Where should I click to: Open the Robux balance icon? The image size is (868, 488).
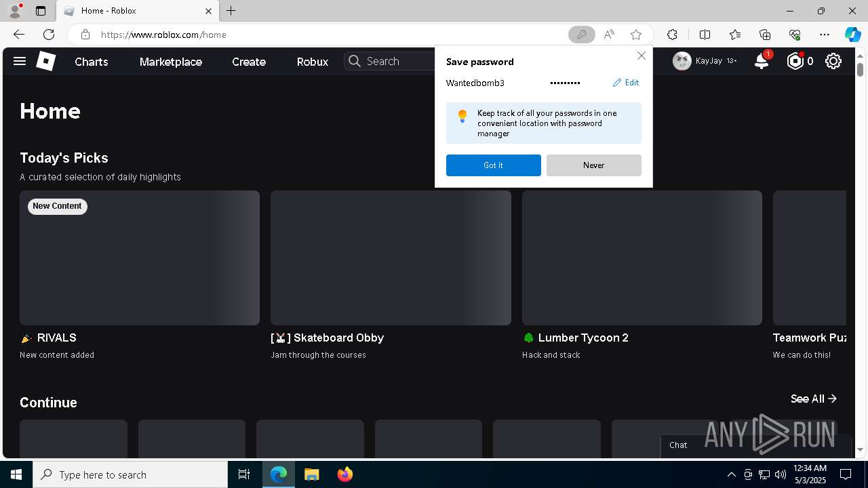795,61
